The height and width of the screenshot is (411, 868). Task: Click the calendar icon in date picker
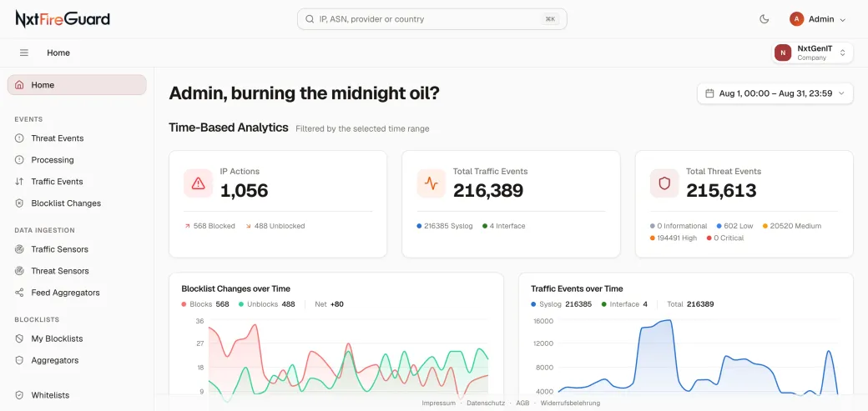click(709, 93)
